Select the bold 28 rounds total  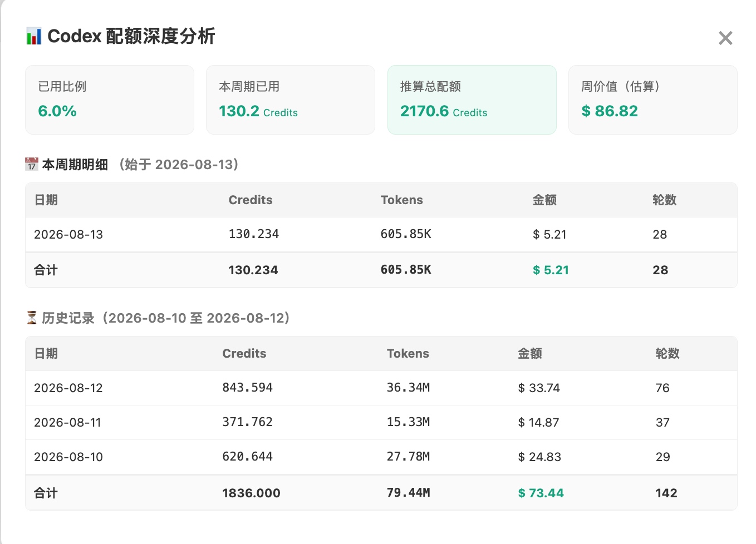(660, 270)
